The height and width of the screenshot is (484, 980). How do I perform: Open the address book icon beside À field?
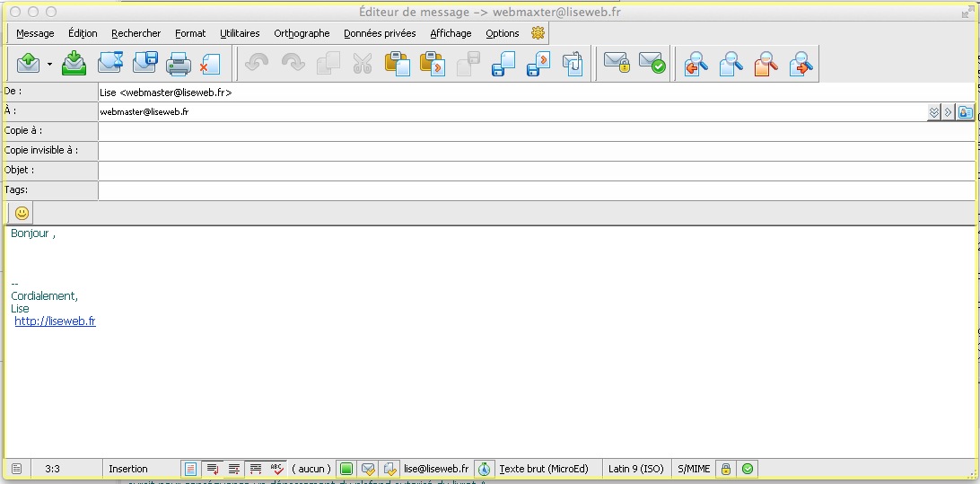pos(966,112)
